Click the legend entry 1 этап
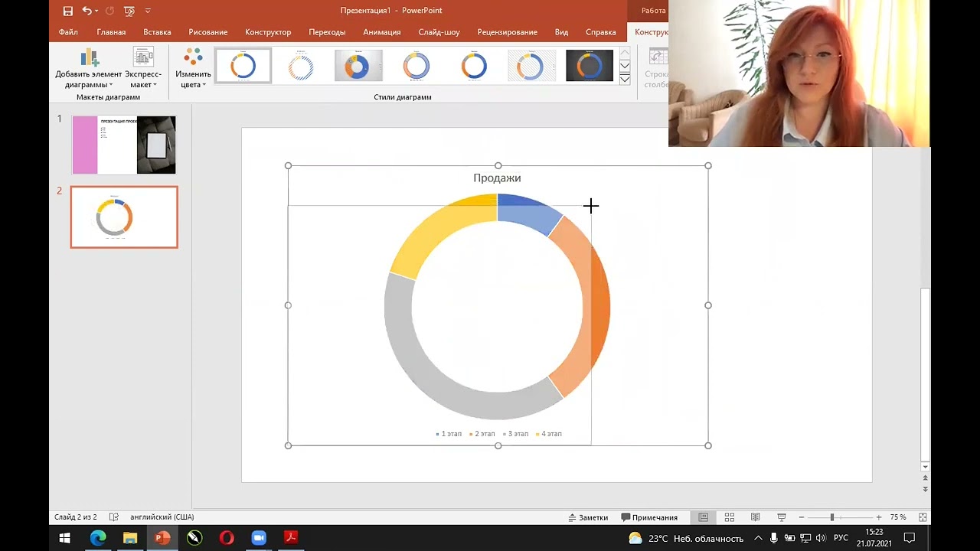The image size is (980, 551). tap(449, 434)
